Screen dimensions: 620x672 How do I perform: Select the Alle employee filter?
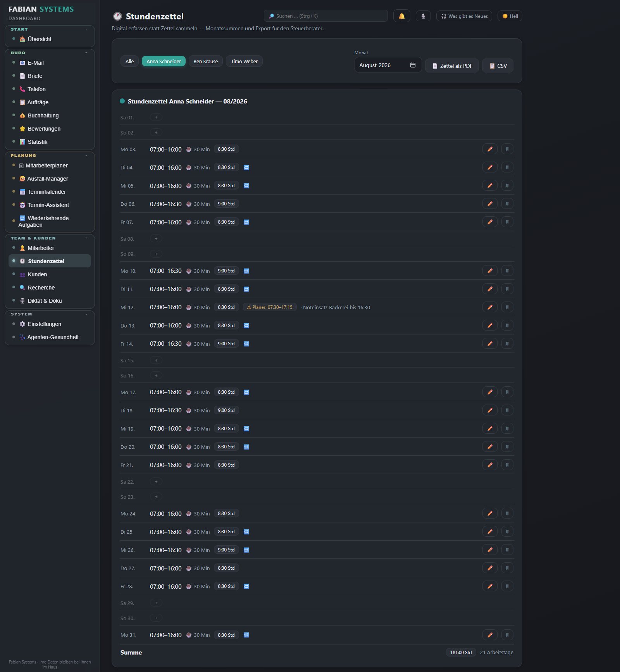pos(129,61)
